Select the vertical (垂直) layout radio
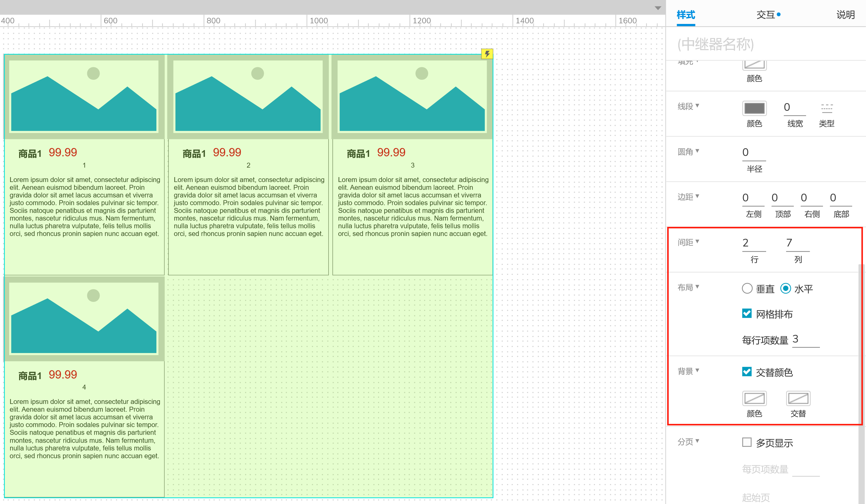866x504 pixels. click(x=747, y=289)
